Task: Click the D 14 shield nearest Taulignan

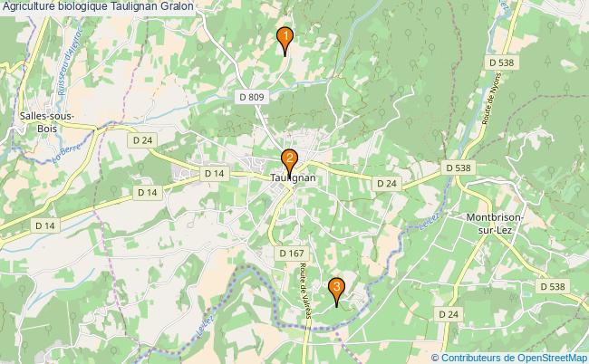Action: (215, 173)
